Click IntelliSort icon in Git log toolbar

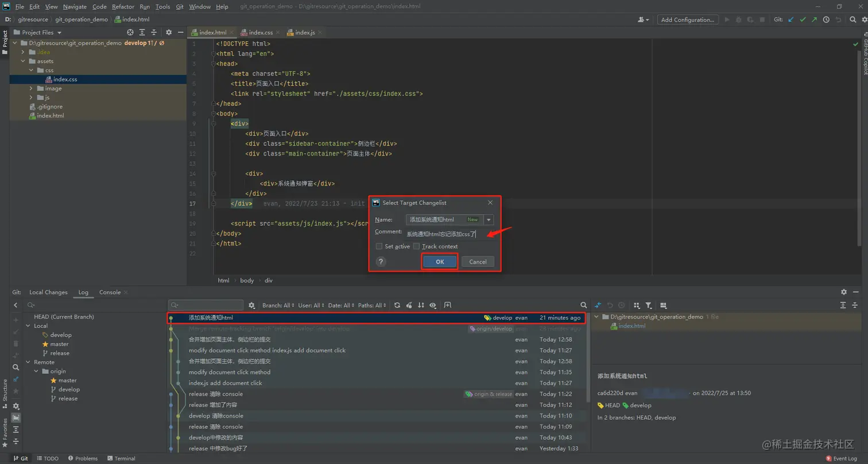[x=421, y=306]
